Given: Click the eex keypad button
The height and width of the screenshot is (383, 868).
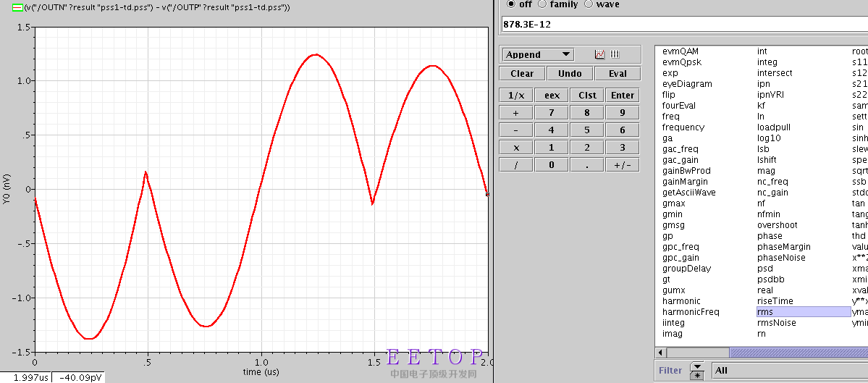Looking at the screenshot, I should 552,95.
